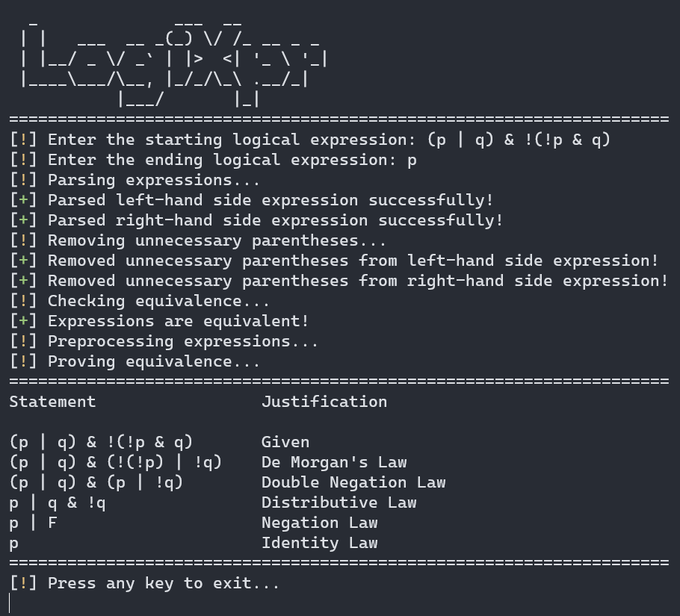Click the De Morgan's Law justification
Screen dimensions: 680x616
coord(334,462)
